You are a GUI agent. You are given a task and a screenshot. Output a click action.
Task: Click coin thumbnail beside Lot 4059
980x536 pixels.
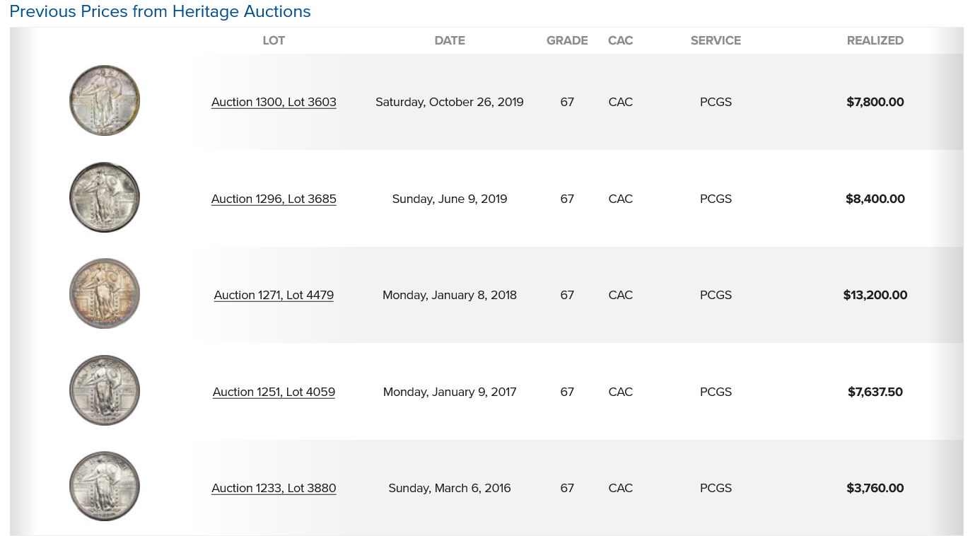coord(105,391)
